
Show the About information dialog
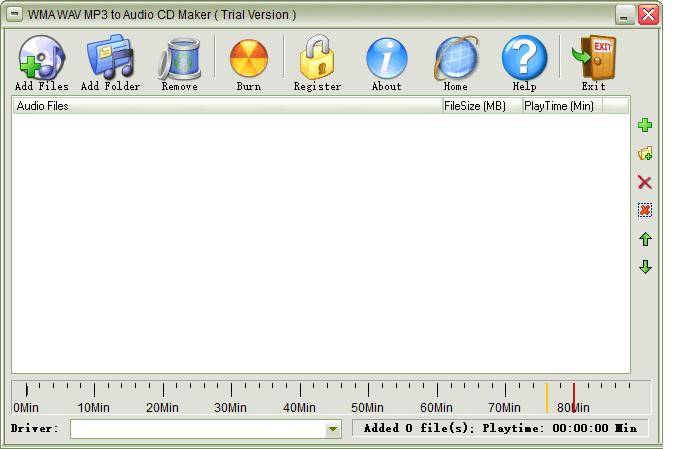click(x=386, y=61)
